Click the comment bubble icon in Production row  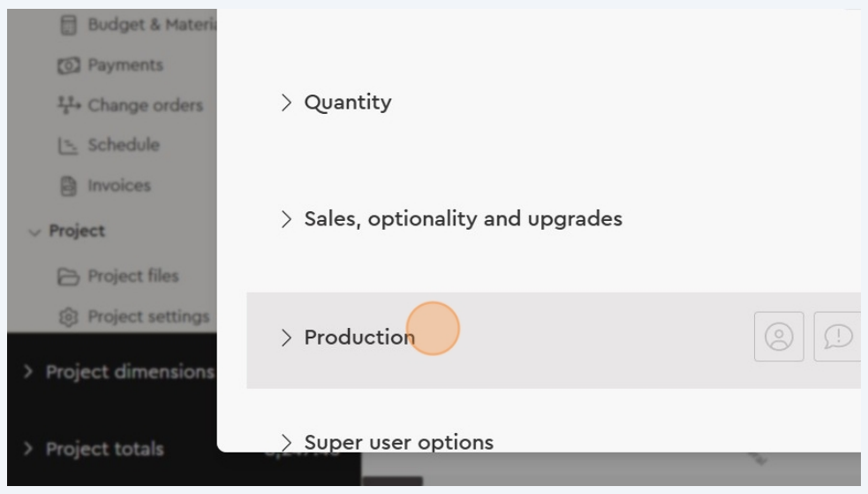(837, 337)
